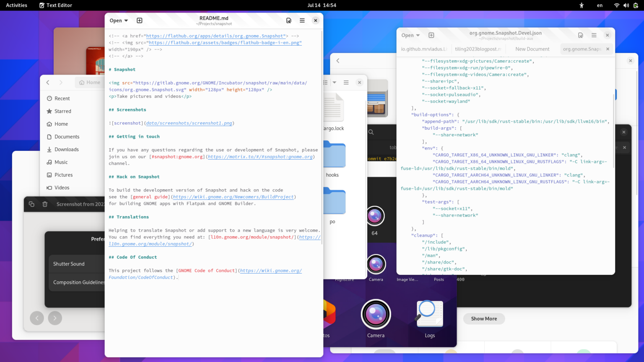The height and width of the screenshot is (362, 644).
Task: Open accessibility menu in top bar
Action: (x=582, y=5)
